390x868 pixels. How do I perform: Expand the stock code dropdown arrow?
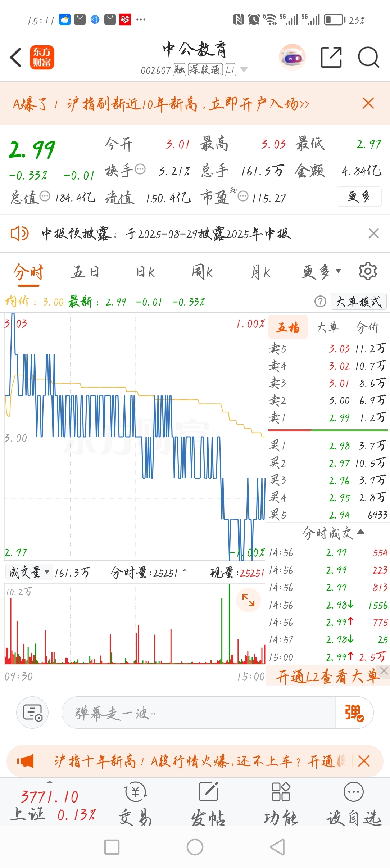click(x=244, y=69)
